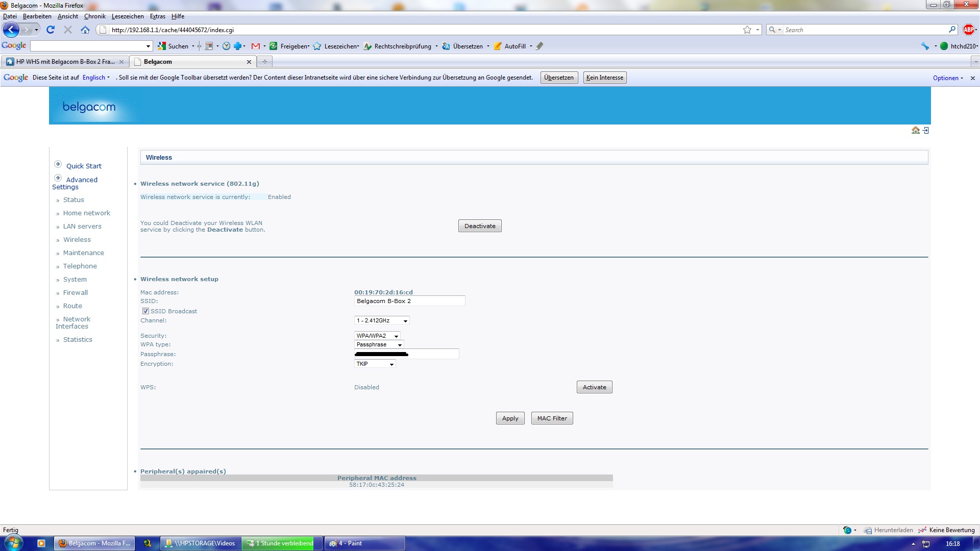
Task: Open the Encryption TKIP dropdown
Action: [x=375, y=364]
